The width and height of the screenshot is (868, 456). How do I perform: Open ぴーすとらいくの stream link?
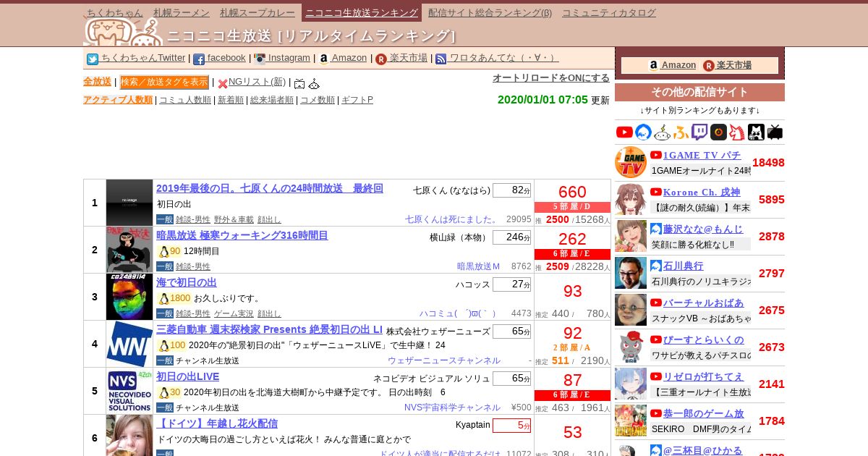point(703,339)
